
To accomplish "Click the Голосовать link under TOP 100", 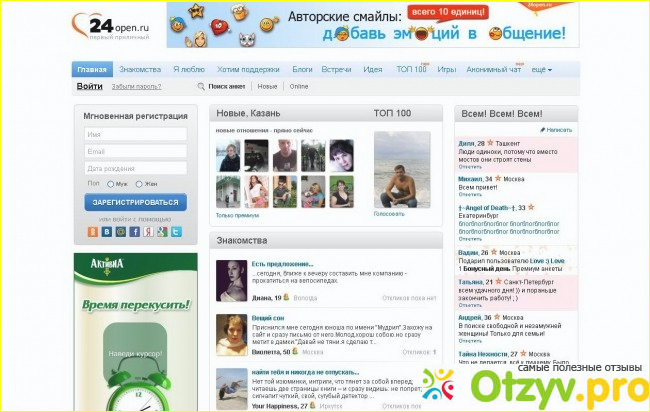I will [389, 214].
